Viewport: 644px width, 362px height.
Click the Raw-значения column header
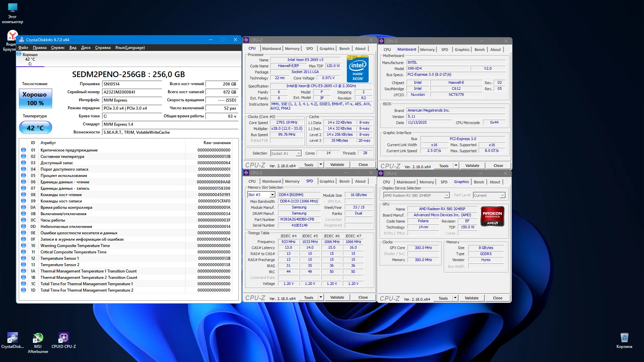tap(217, 143)
